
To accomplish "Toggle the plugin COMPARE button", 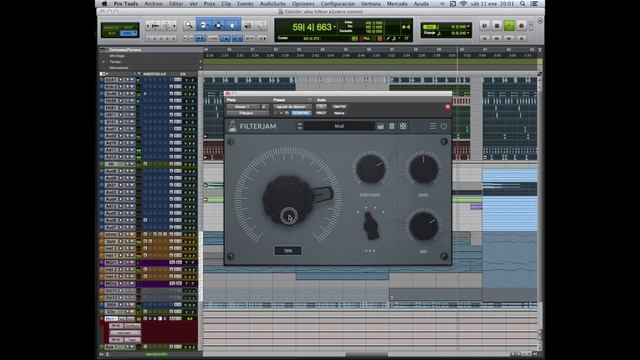I will [301, 113].
